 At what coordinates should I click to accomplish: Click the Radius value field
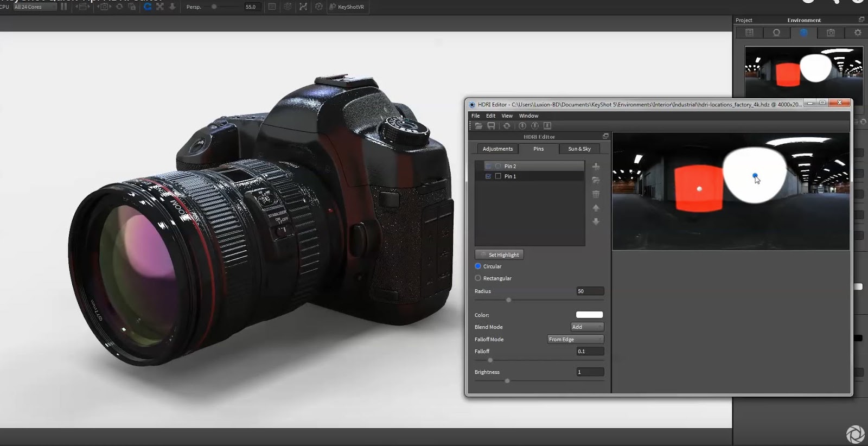[x=590, y=291]
